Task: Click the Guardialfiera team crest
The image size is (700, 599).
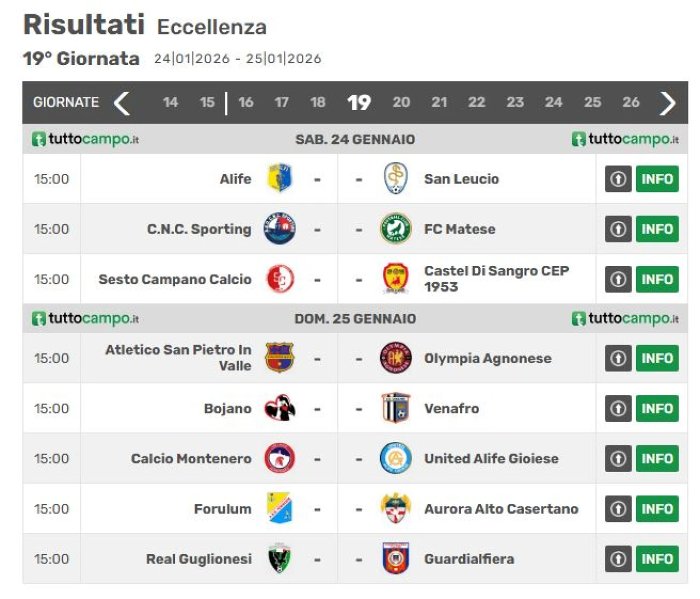Action: (x=395, y=559)
